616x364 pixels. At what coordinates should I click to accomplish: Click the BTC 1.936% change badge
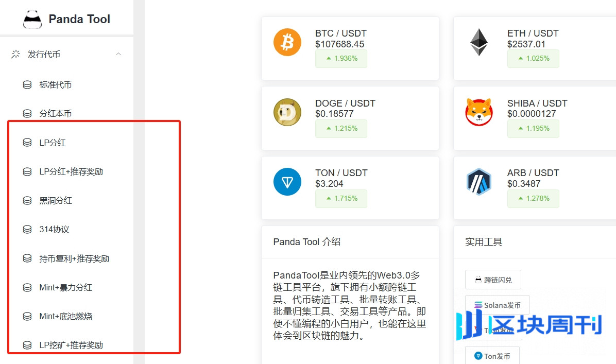click(341, 59)
